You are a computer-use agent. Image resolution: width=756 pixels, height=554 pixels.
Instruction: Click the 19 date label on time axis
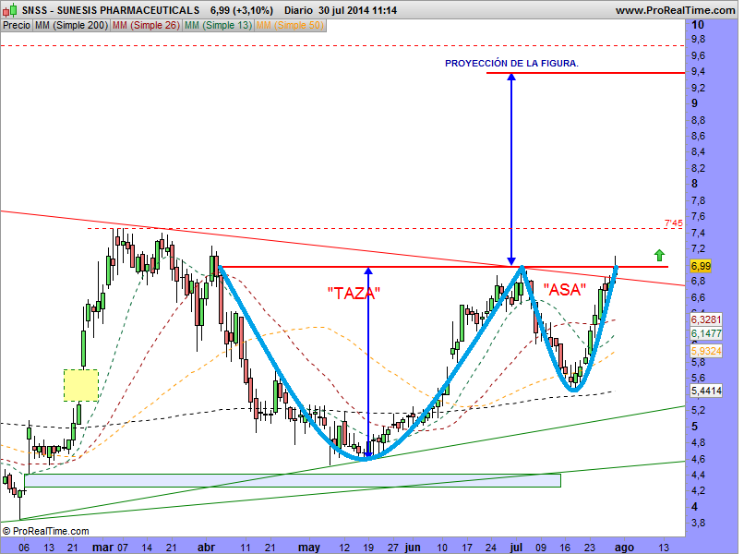pyautogui.click(x=368, y=548)
